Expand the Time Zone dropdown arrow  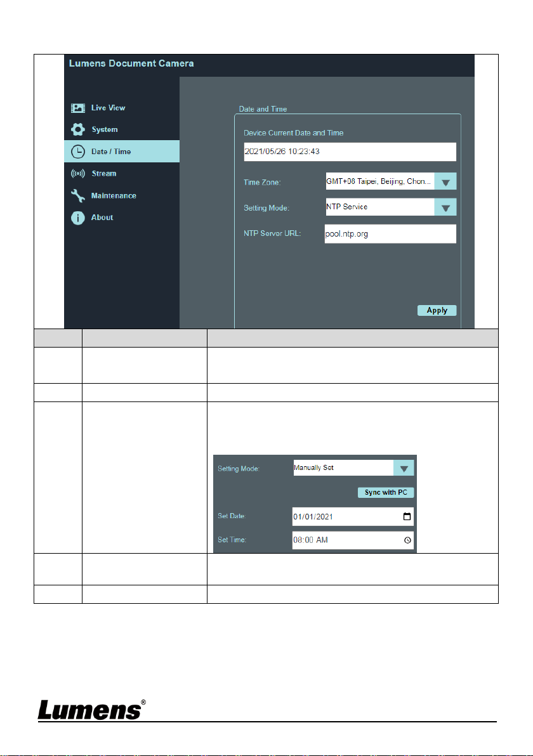click(445, 181)
